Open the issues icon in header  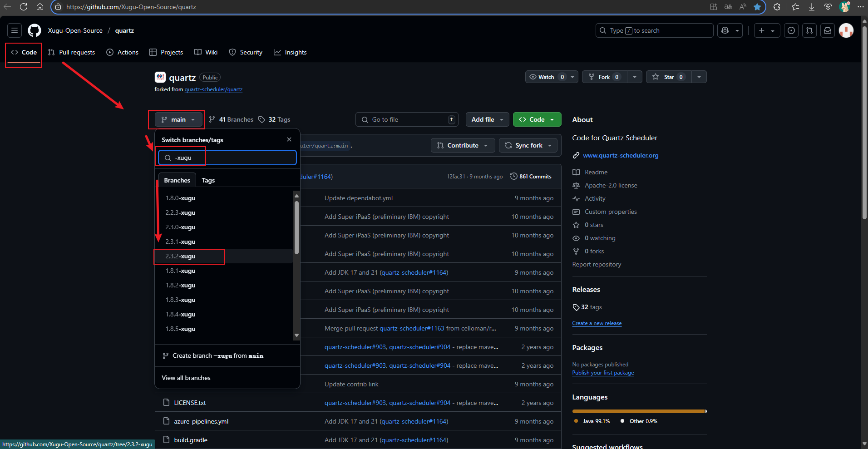click(x=791, y=30)
